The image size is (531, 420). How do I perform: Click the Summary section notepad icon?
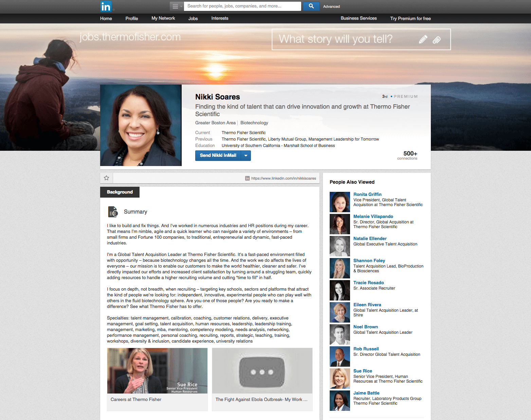(113, 212)
